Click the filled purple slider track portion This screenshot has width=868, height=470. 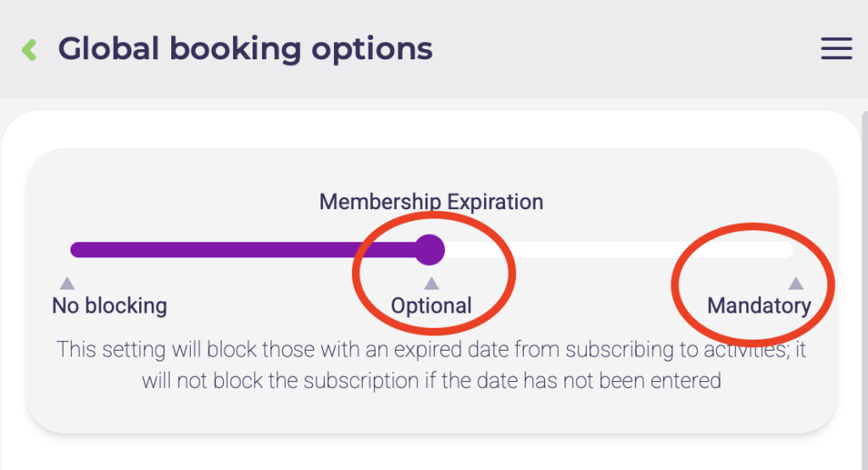coord(237,250)
